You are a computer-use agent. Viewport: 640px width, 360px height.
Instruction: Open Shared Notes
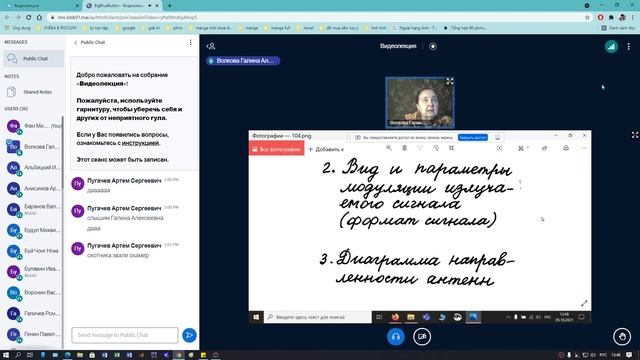33,92
